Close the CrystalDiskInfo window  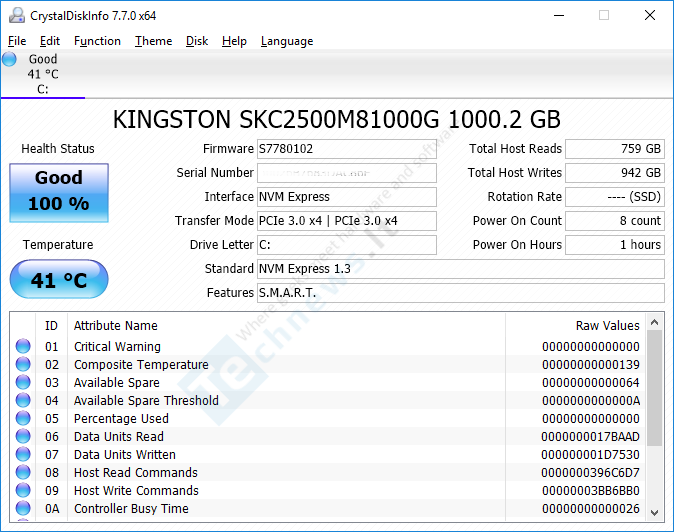(x=650, y=15)
